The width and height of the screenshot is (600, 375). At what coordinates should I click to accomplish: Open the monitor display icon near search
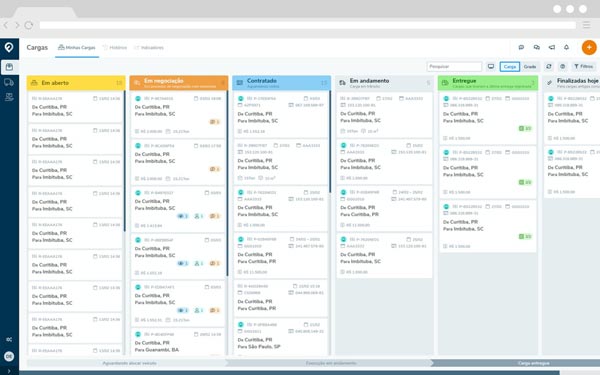click(x=491, y=67)
